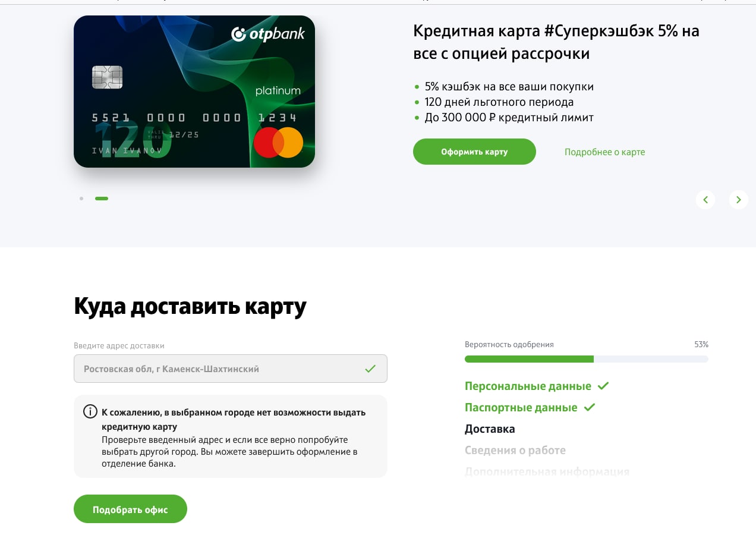Click the Подобрать офис button
Screen dimensions: 756x535
pos(130,509)
